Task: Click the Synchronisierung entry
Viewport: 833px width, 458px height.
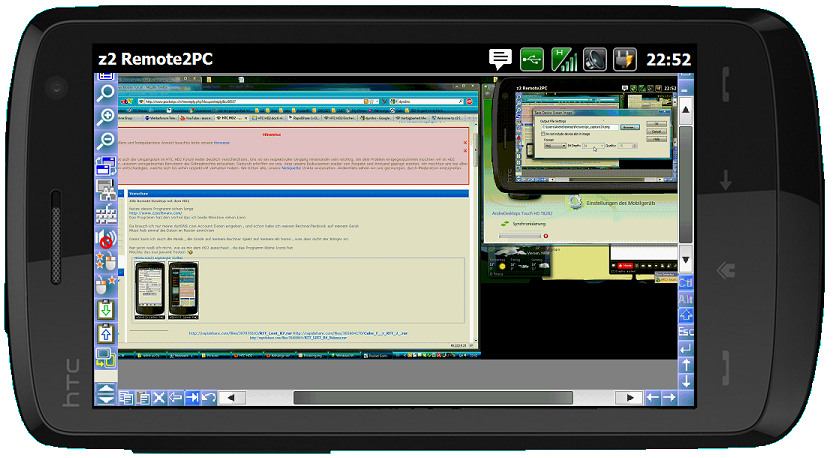Action: 529,224
